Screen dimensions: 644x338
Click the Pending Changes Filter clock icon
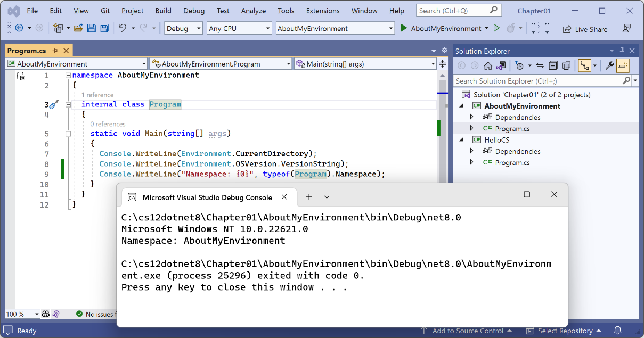(x=519, y=66)
